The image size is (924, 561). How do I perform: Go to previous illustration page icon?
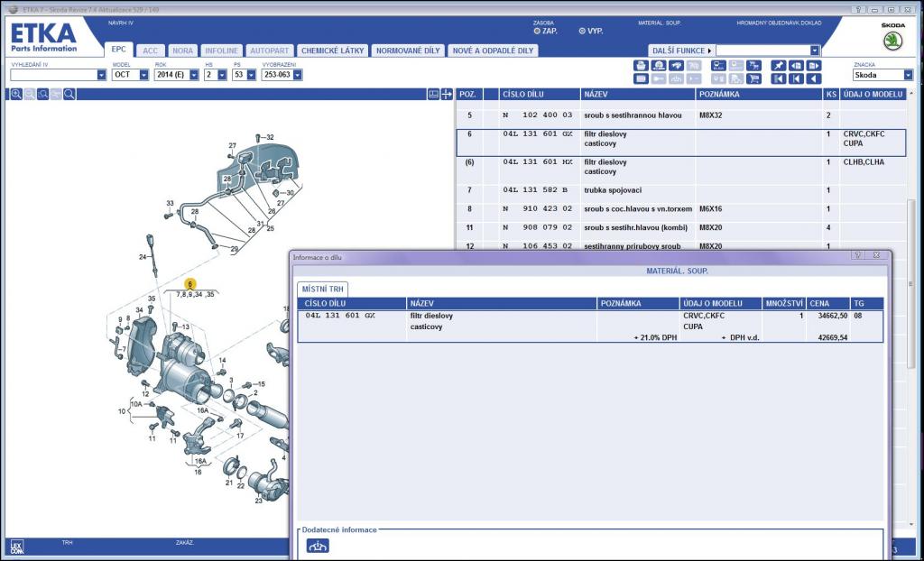796,66
